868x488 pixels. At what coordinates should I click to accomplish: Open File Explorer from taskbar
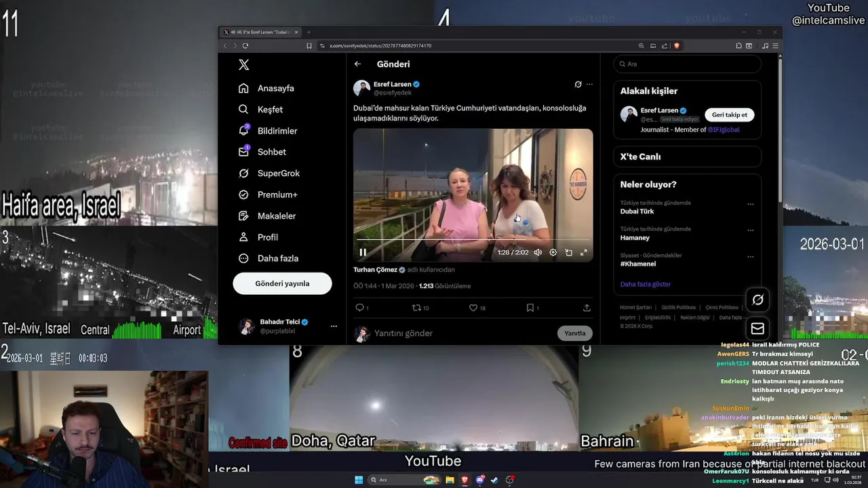[450, 480]
